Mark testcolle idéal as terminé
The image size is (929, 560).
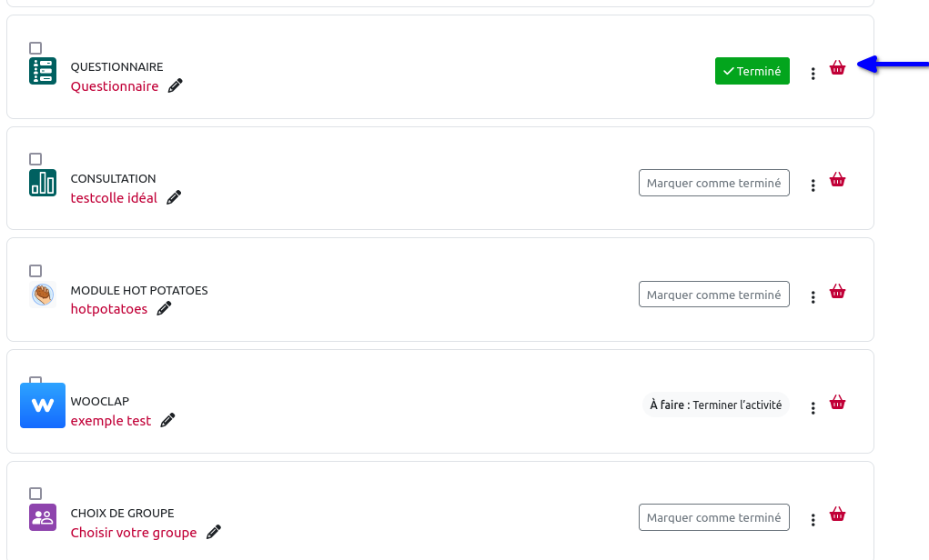tap(713, 183)
